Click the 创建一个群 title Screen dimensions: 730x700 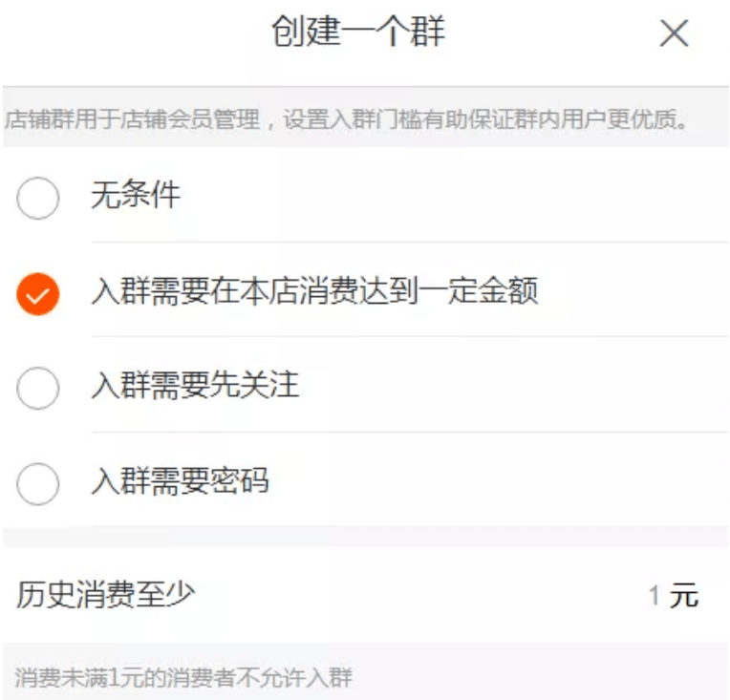pos(358,32)
